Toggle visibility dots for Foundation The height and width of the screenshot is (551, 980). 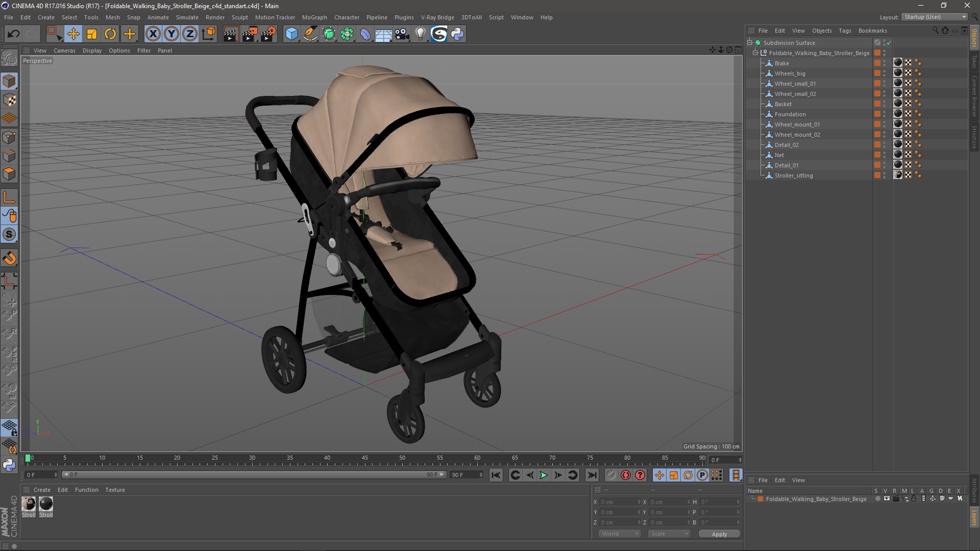(x=885, y=114)
